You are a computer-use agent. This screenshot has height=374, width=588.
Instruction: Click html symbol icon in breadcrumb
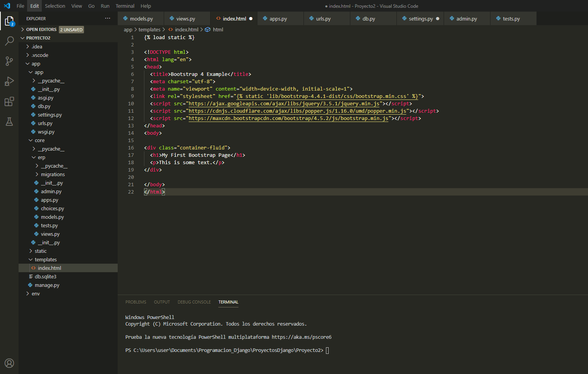[x=207, y=29]
